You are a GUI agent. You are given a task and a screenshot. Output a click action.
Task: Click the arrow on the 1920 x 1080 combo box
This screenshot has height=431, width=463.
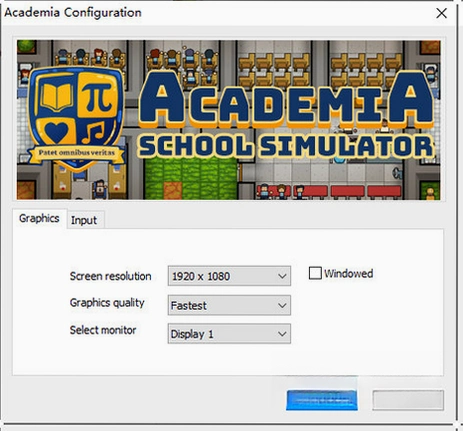pos(282,276)
